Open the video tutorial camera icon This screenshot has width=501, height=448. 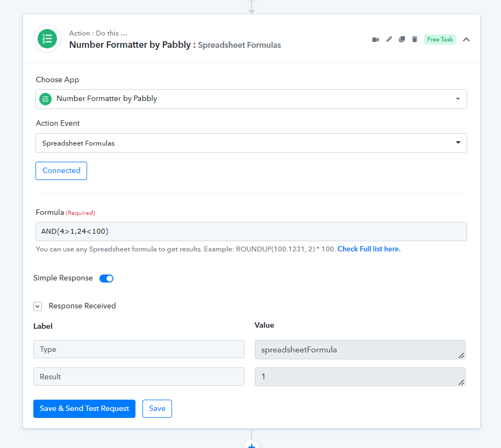(x=376, y=39)
